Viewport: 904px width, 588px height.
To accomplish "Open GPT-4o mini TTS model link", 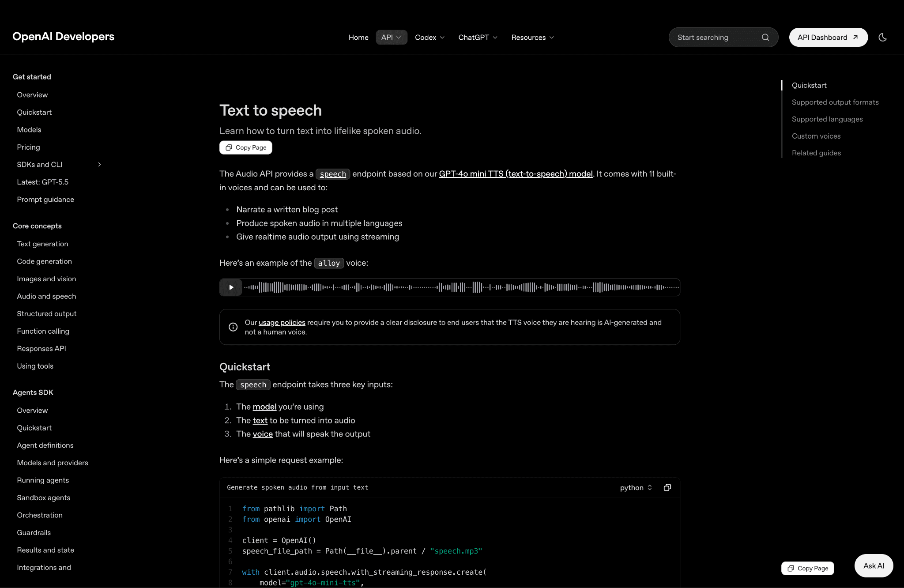I will click(516, 174).
